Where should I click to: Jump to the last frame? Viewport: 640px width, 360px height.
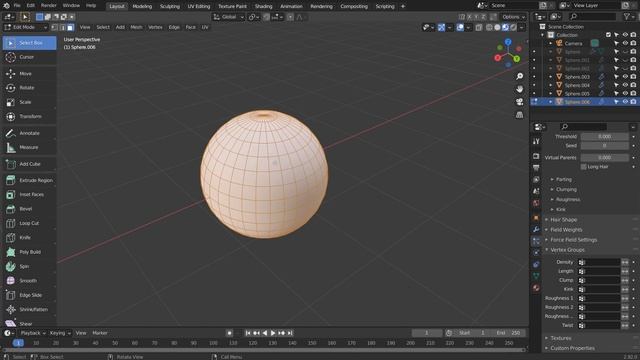pyautogui.click(x=290, y=333)
